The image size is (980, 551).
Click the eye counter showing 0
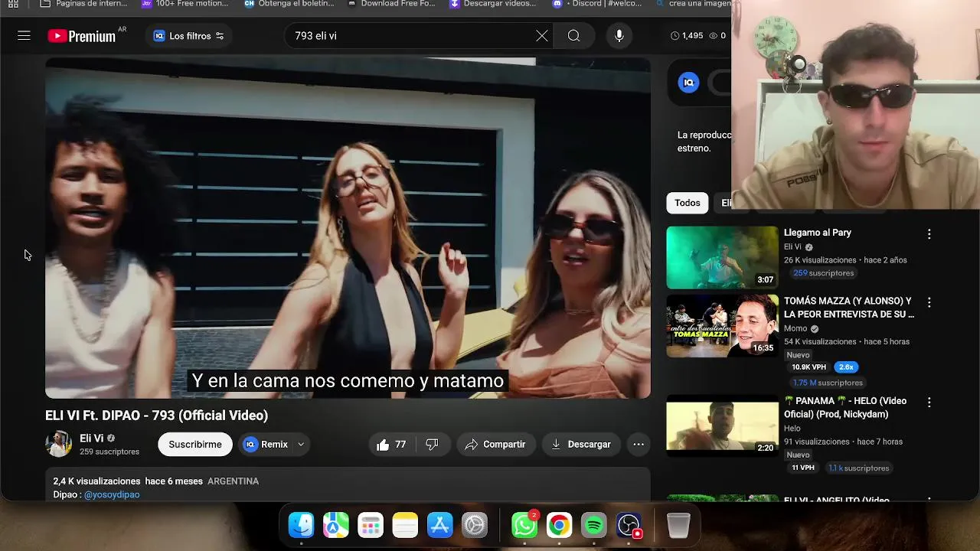click(x=717, y=36)
